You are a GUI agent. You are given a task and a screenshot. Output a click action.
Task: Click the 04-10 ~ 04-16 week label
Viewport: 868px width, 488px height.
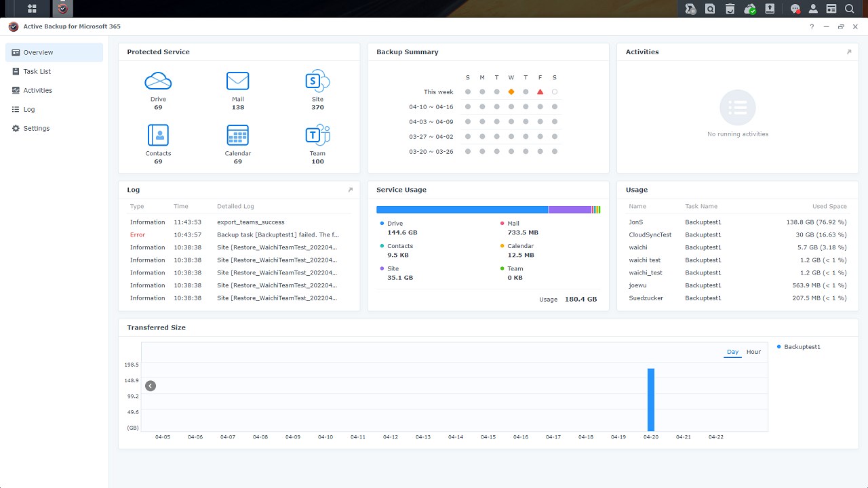(431, 107)
